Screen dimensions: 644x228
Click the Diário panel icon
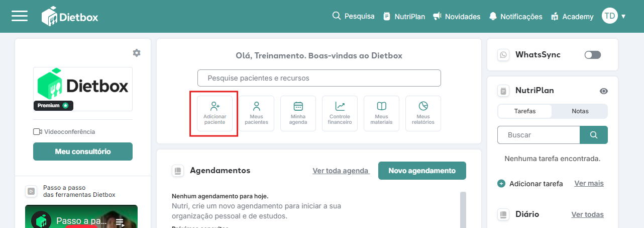(503, 214)
